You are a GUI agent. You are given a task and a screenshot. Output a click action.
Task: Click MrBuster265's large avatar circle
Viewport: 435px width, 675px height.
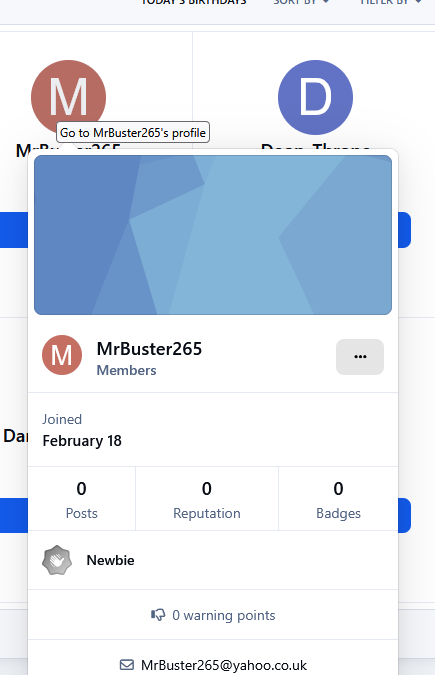coord(68,97)
